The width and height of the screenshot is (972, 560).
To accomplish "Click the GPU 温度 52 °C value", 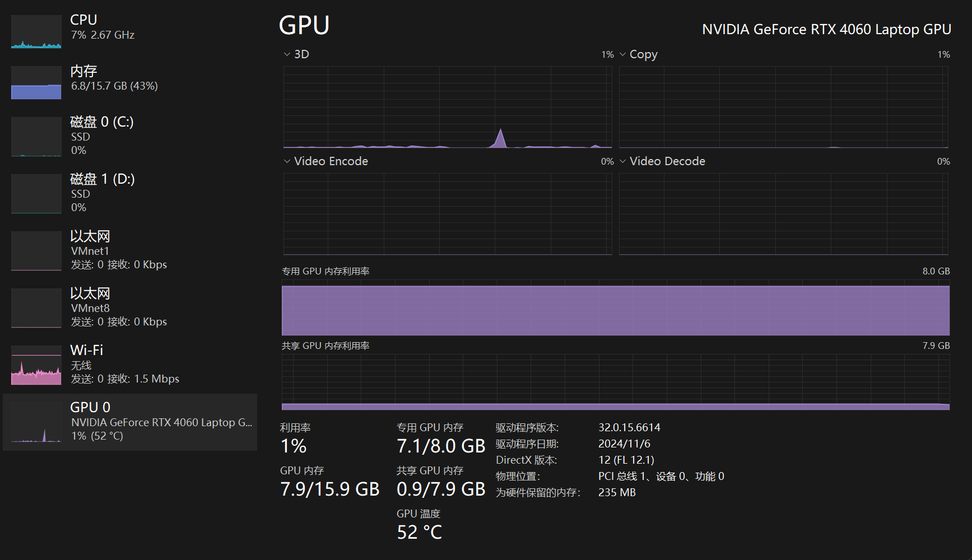I will pos(419,532).
